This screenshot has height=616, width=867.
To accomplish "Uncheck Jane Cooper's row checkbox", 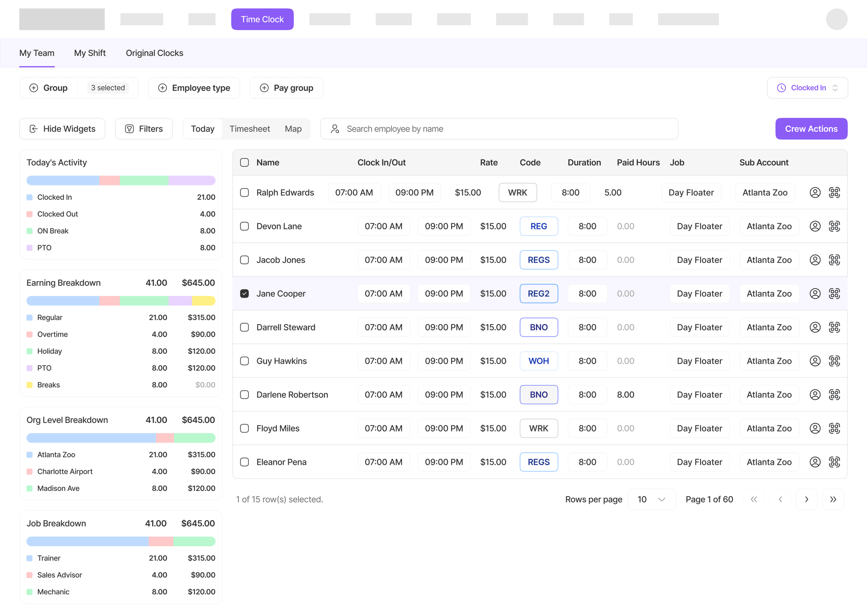I will tap(244, 294).
